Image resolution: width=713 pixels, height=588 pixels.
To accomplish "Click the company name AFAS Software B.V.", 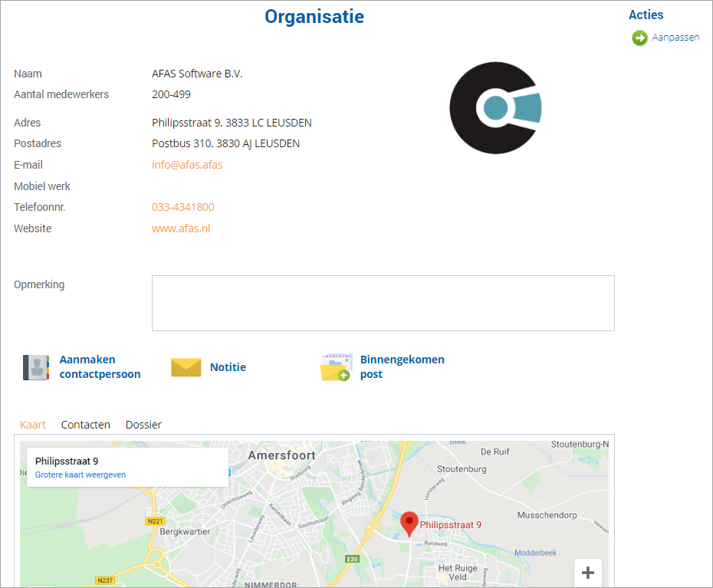I will [x=197, y=74].
